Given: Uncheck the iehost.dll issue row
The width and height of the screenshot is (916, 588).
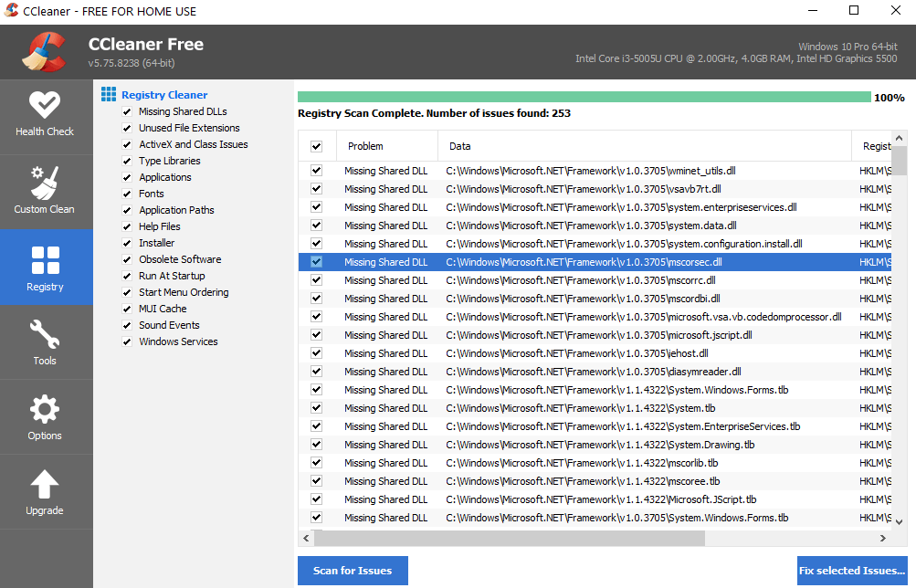Looking at the screenshot, I should [x=317, y=353].
